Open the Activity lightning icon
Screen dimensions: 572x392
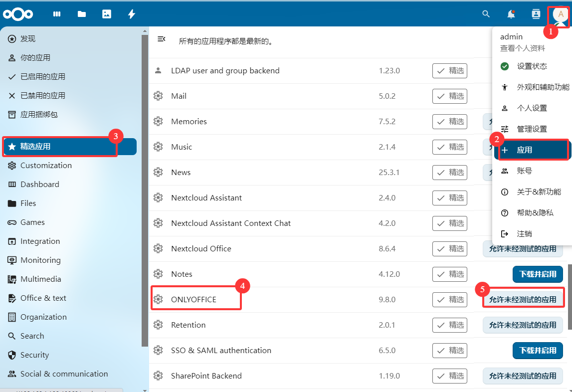132,14
